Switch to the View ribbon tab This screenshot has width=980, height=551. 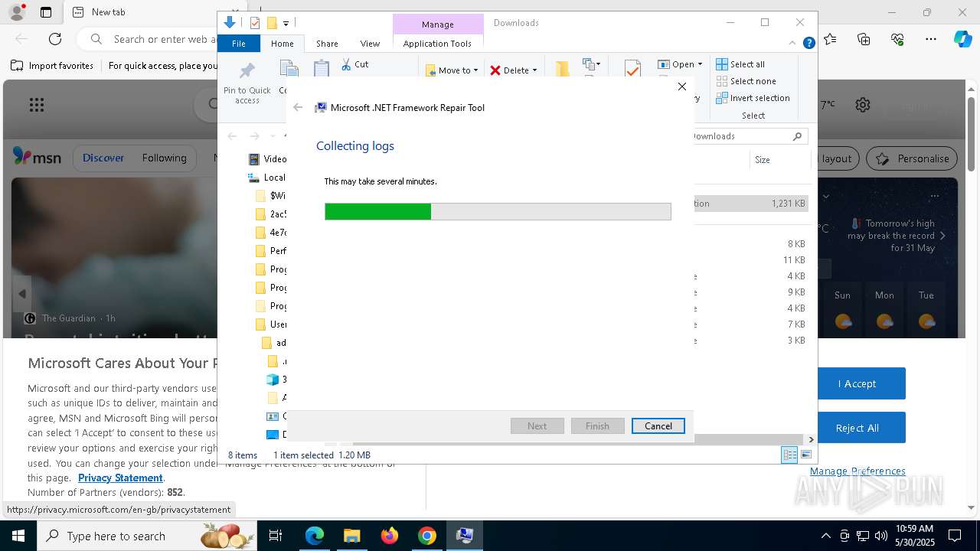(x=370, y=44)
